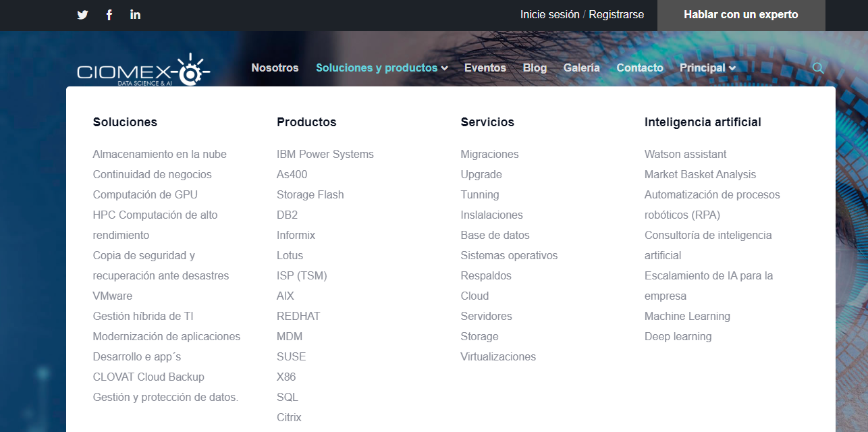Open the Facebook social icon
Screen dimensions: 868x432
coord(109,15)
